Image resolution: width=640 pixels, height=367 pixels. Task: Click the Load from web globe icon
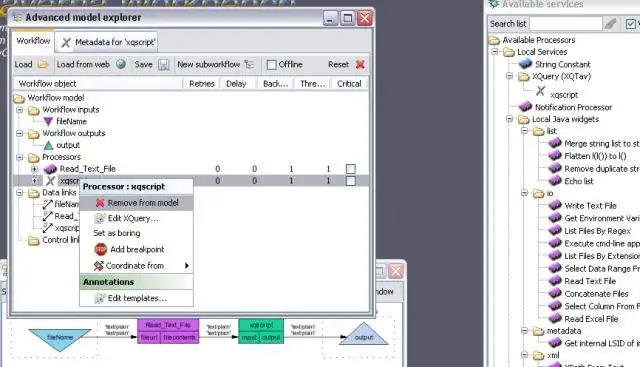pyautogui.click(x=121, y=64)
